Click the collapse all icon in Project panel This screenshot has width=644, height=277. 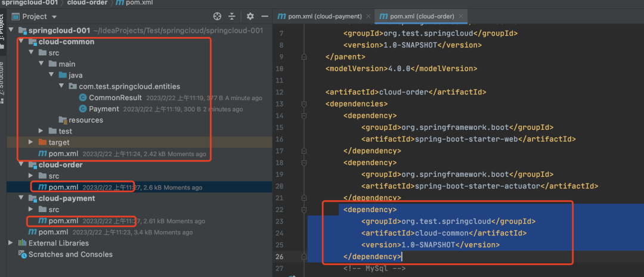coord(232,17)
